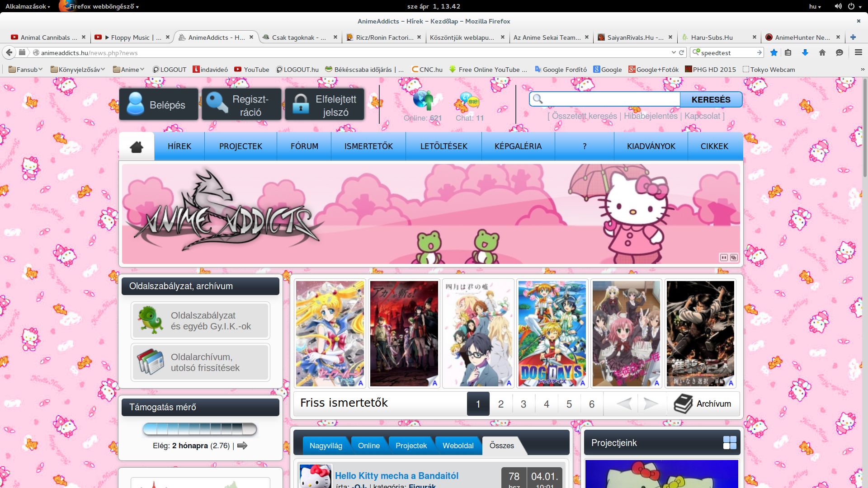Click the Belépés login button
Image resolution: width=868 pixels, height=488 pixels.
(x=159, y=104)
